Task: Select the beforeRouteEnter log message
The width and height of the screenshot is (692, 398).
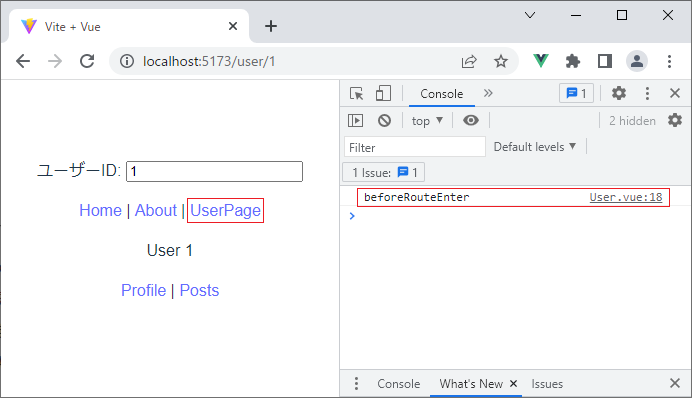Action: click(417, 197)
